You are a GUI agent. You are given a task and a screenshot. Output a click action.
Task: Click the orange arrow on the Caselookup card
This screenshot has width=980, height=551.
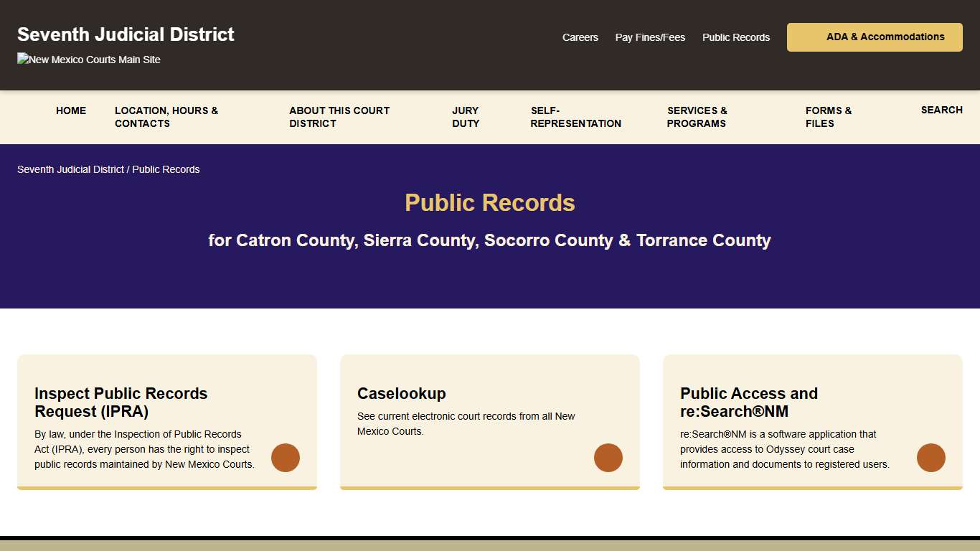point(608,458)
